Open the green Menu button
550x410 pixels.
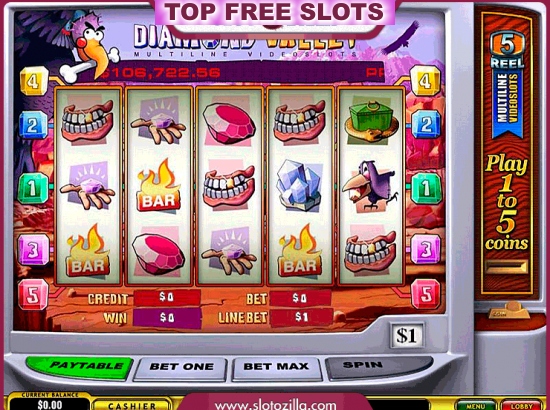pos(476,406)
